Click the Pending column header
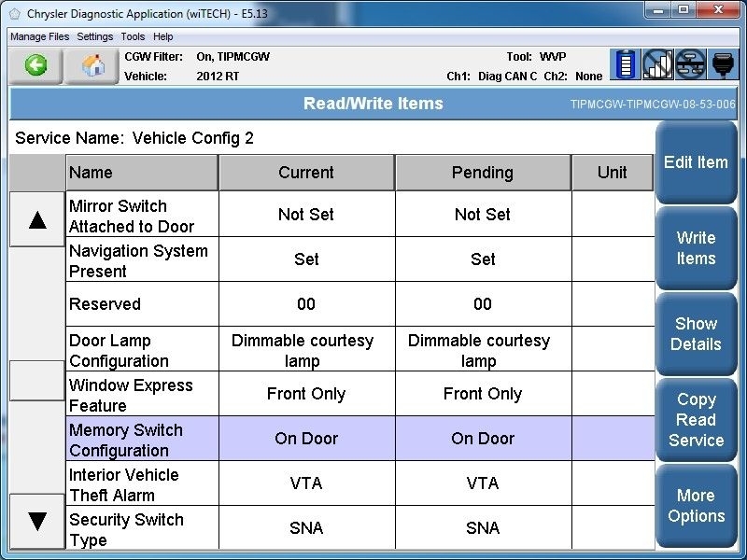This screenshot has width=747, height=560. click(483, 173)
